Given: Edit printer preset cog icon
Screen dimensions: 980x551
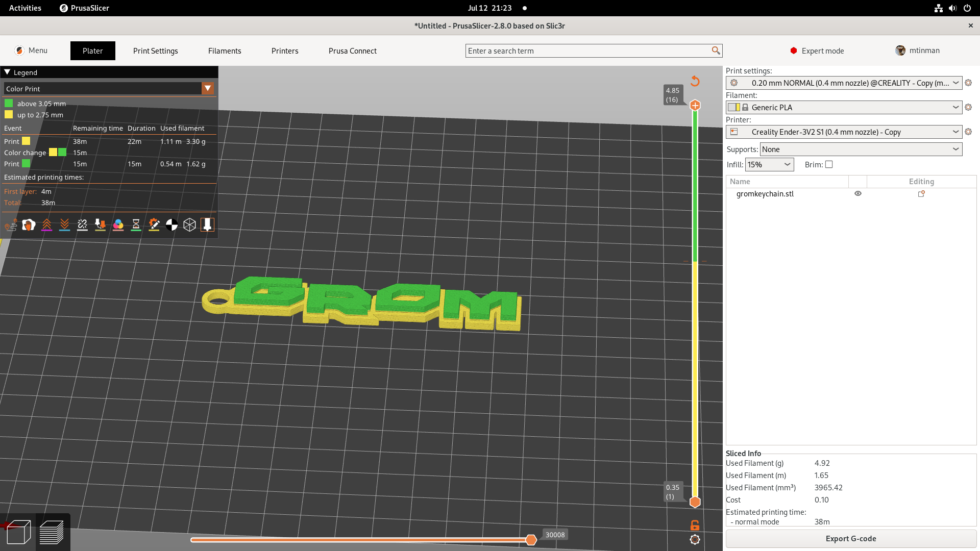Looking at the screenshot, I should (968, 132).
